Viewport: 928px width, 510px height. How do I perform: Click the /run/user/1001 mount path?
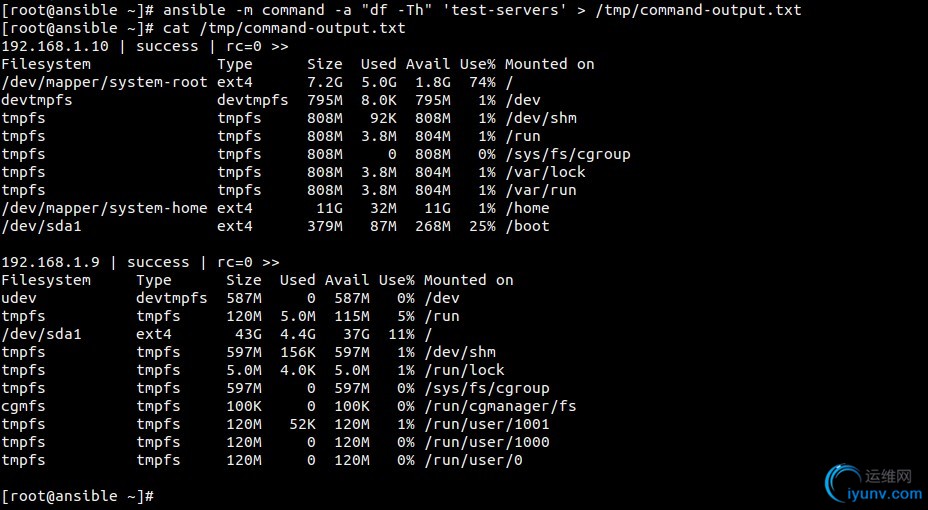(486, 424)
